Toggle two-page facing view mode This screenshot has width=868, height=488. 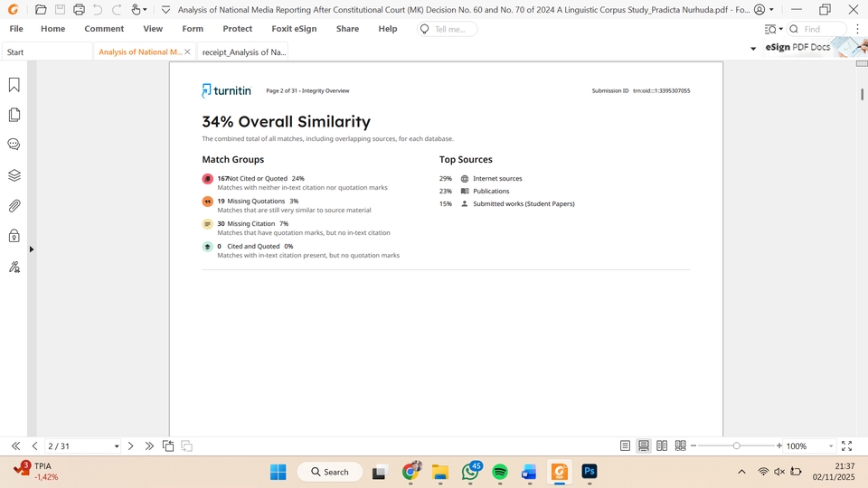tap(662, 446)
